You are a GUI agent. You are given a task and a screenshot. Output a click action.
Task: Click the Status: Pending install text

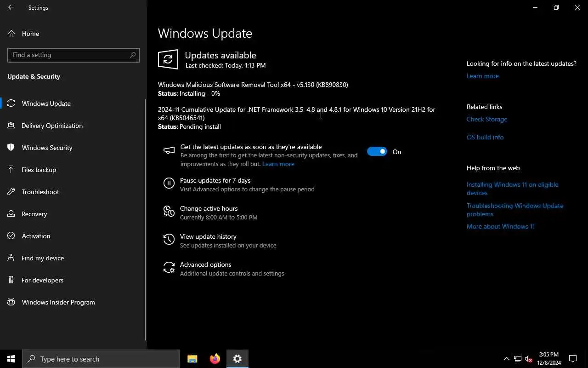pos(189,126)
